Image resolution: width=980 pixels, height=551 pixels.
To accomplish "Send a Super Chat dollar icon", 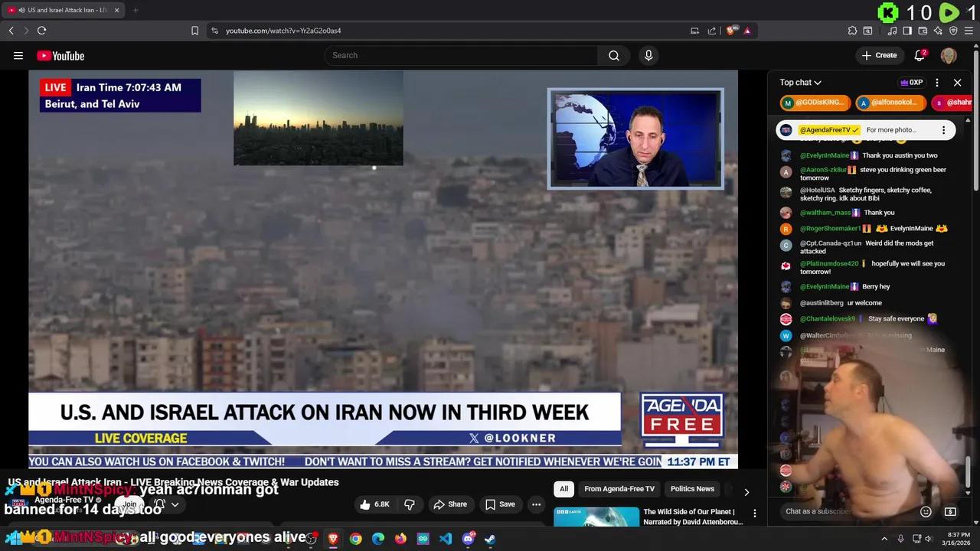I will (x=950, y=511).
